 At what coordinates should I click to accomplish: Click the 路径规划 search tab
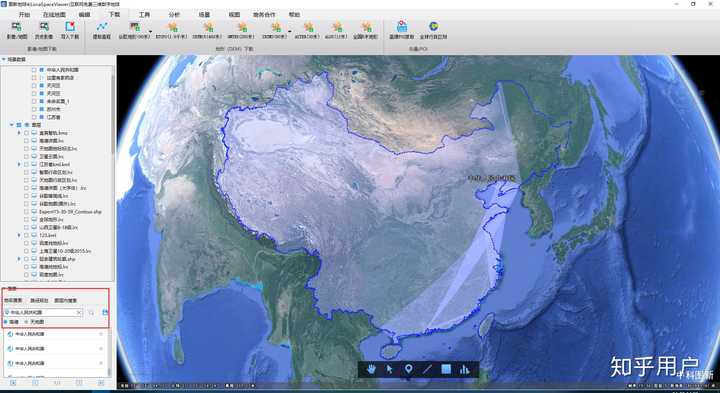[x=39, y=300]
